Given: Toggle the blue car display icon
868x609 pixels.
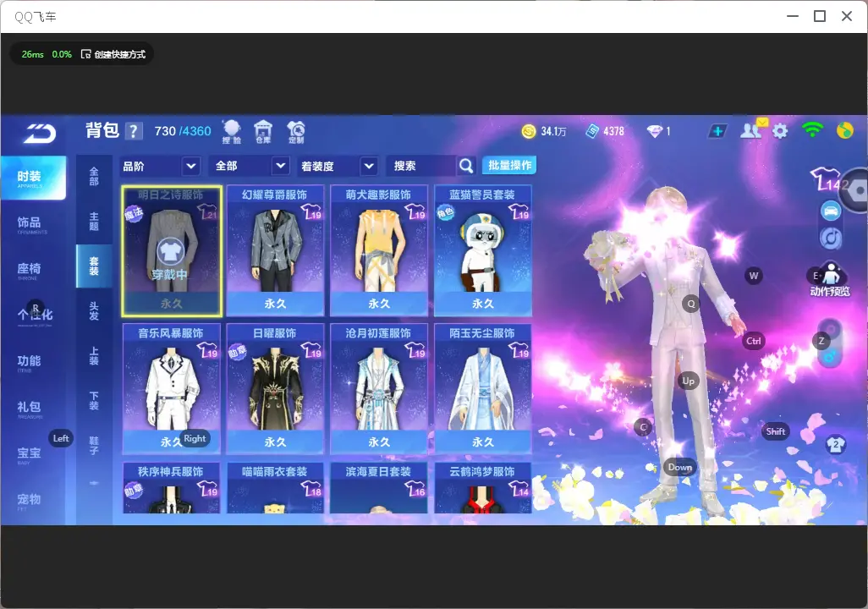Looking at the screenshot, I should [x=831, y=211].
